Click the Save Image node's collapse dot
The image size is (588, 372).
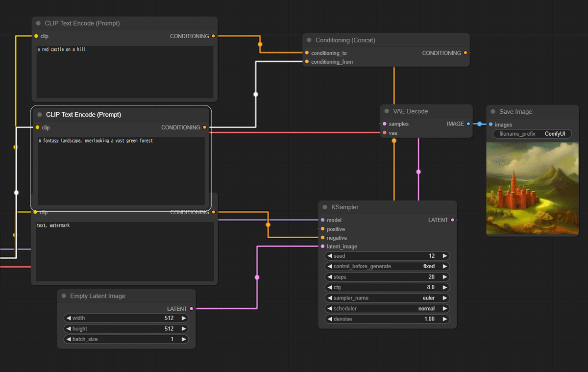tap(493, 112)
